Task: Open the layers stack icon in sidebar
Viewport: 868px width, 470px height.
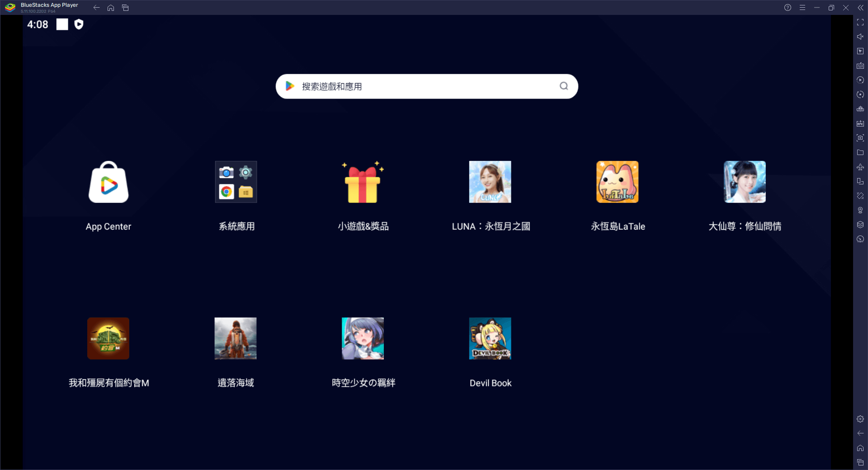Action: tap(860, 225)
